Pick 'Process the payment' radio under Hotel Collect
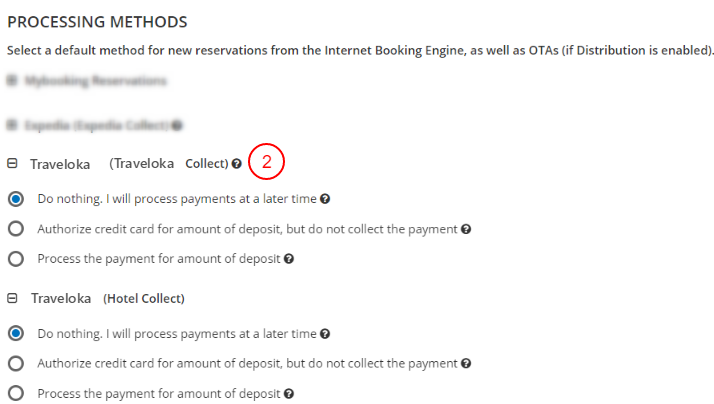This screenshot has width=714, height=404. [15, 394]
